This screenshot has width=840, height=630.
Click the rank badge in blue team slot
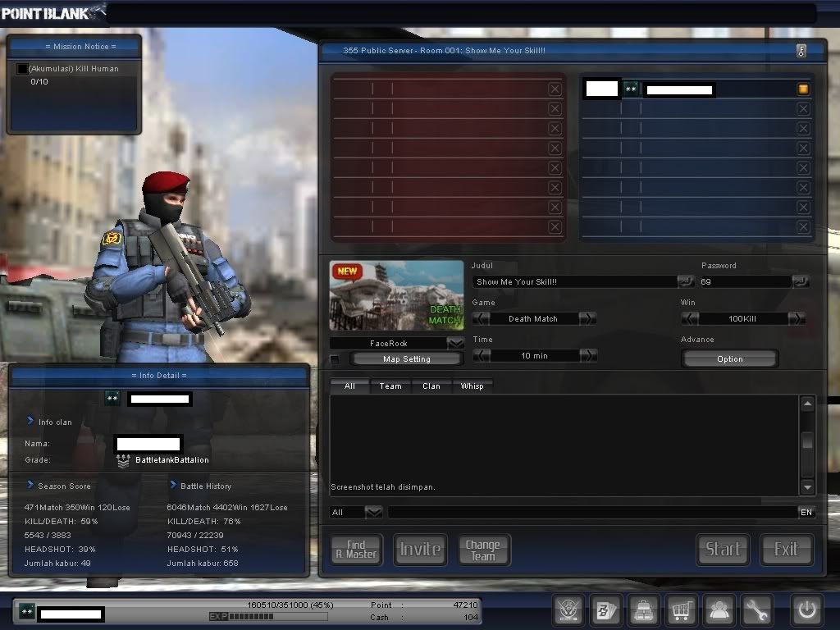pos(631,89)
